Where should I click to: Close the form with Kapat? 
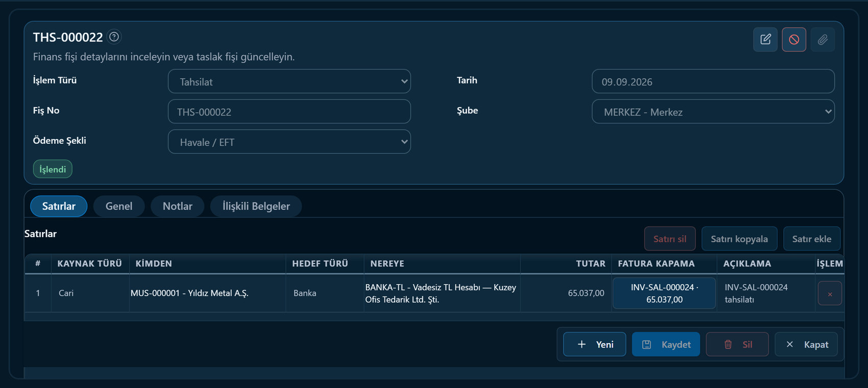pyautogui.click(x=806, y=344)
